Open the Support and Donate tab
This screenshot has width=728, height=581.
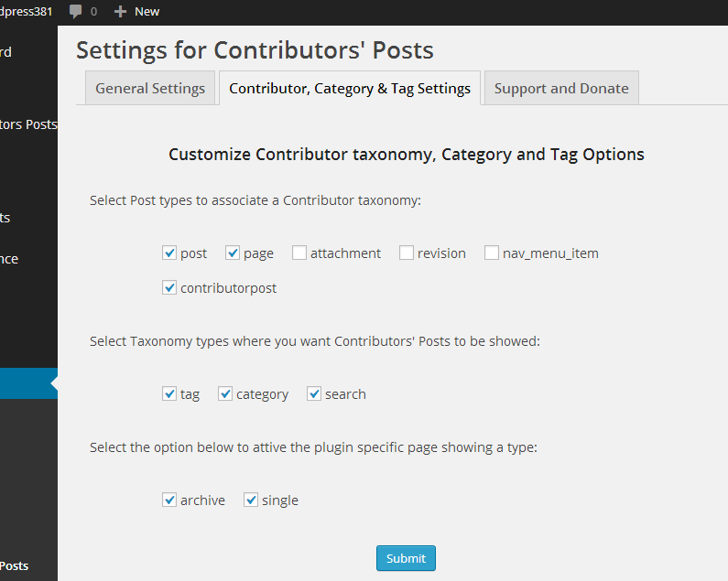561,88
